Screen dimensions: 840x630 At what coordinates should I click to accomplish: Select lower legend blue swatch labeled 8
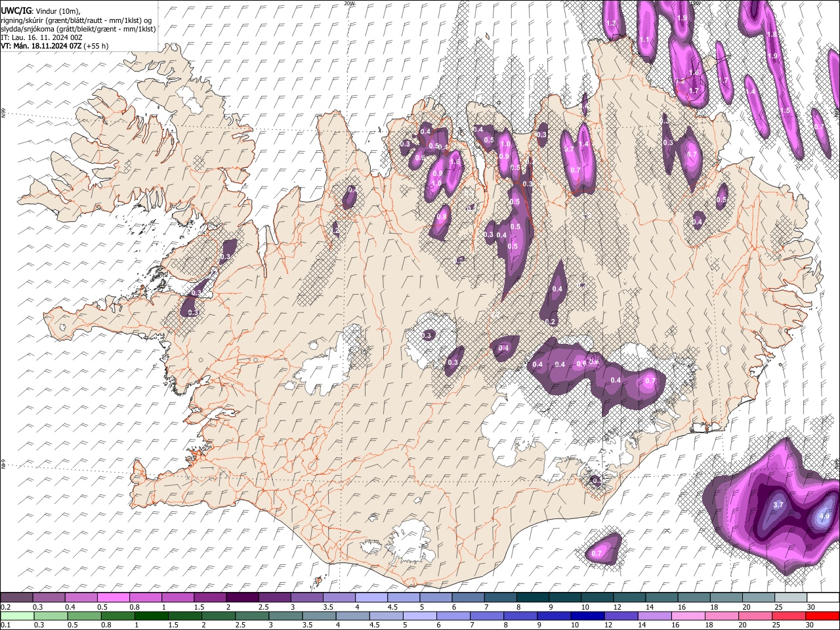(x=521, y=616)
